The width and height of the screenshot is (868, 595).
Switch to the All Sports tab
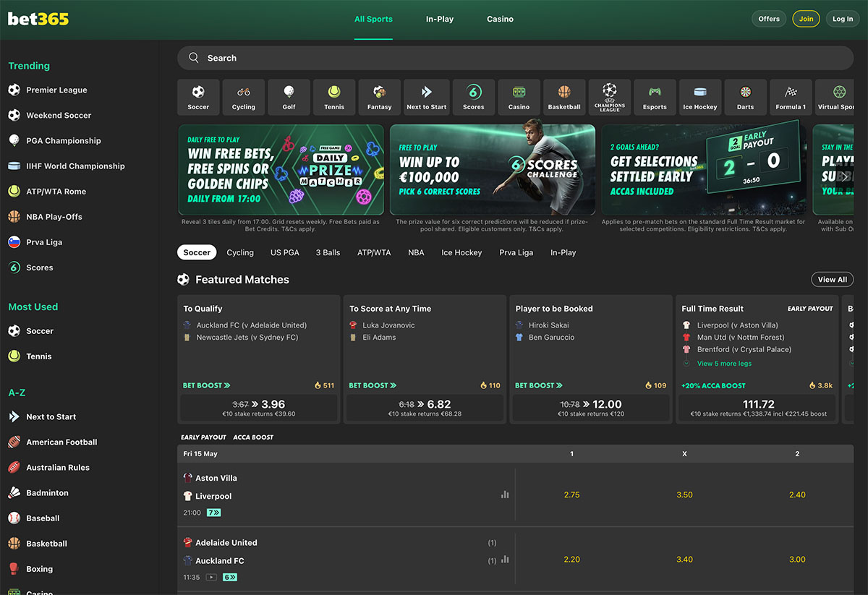tap(373, 20)
